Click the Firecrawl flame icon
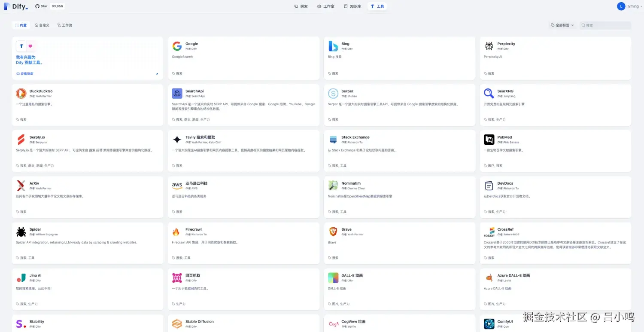Image resolution: width=644 pixels, height=332 pixels. click(177, 232)
